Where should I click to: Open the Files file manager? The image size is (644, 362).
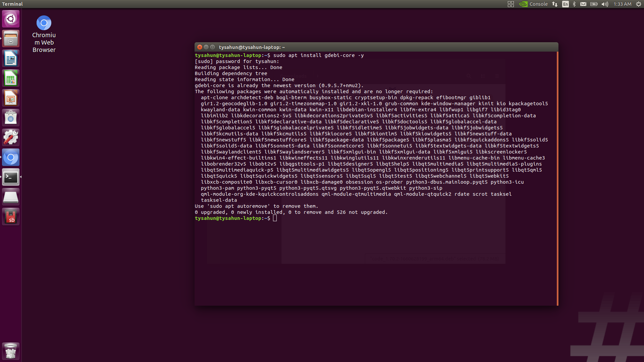tap(11, 39)
